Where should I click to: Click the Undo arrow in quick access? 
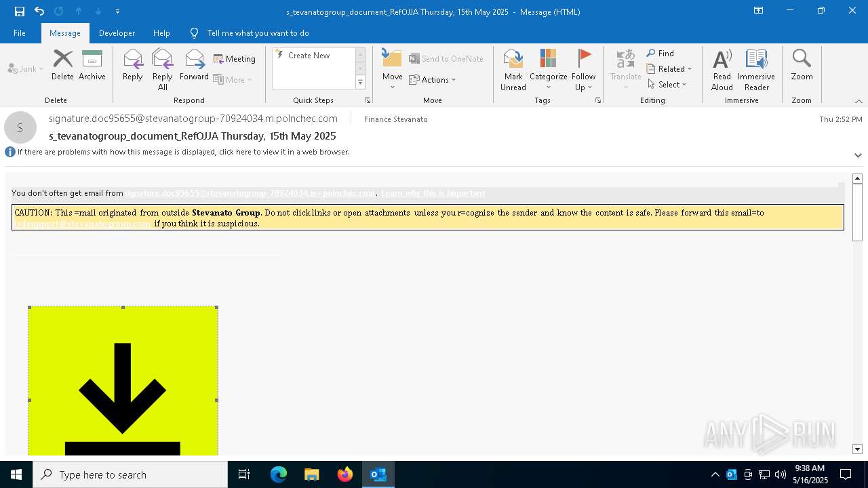[39, 12]
